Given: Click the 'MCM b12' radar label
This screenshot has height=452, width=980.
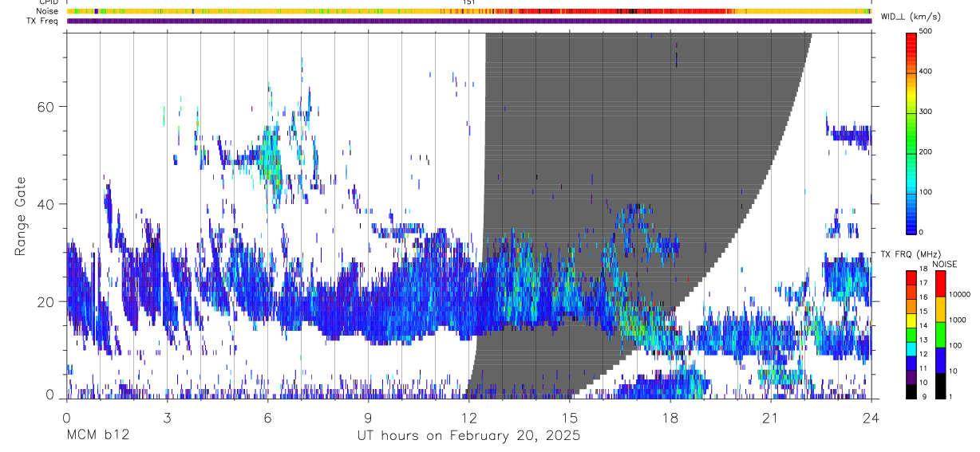Looking at the screenshot, I should pyautogui.click(x=97, y=435).
